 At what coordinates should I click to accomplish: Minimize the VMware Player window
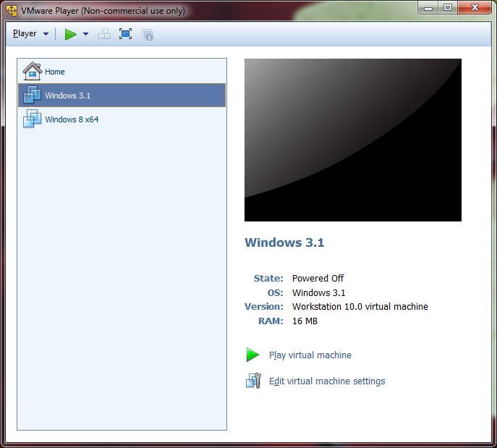coord(428,8)
